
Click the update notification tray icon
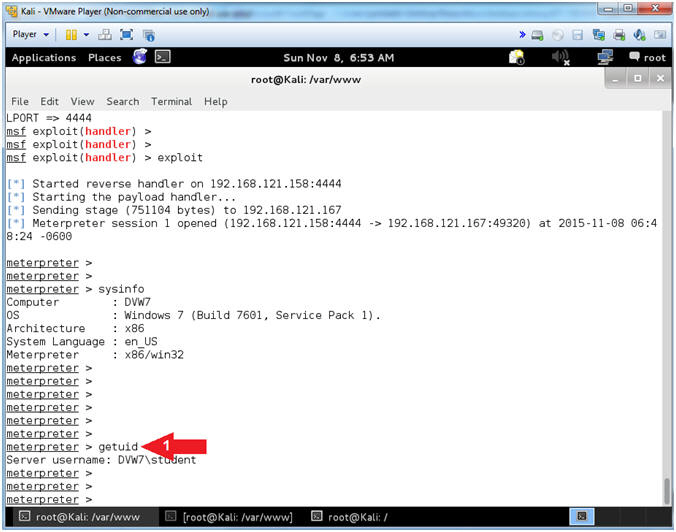point(516,57)
